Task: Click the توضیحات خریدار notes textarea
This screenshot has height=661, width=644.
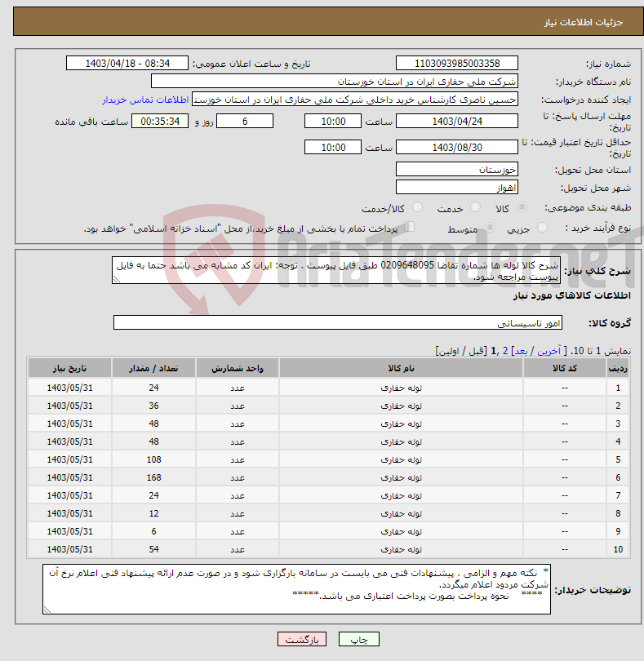Action: click(296, 589)
